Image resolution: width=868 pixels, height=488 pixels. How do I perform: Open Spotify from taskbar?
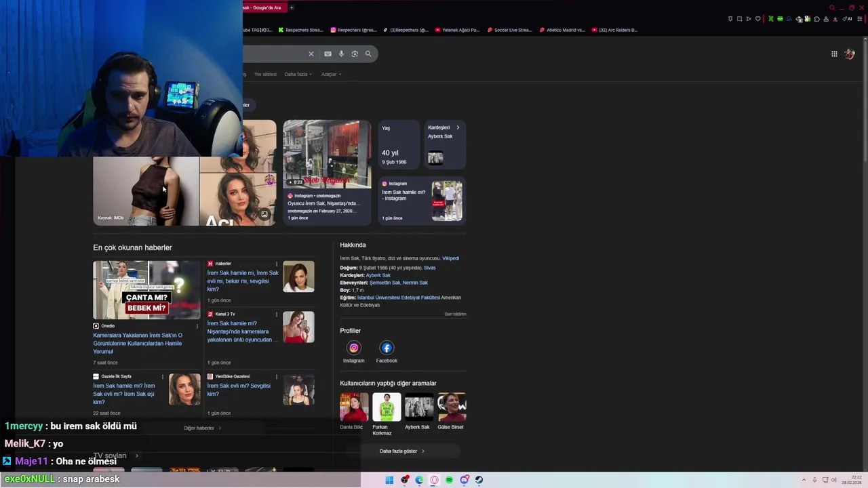pyautogui.click(x=449, y=480)
